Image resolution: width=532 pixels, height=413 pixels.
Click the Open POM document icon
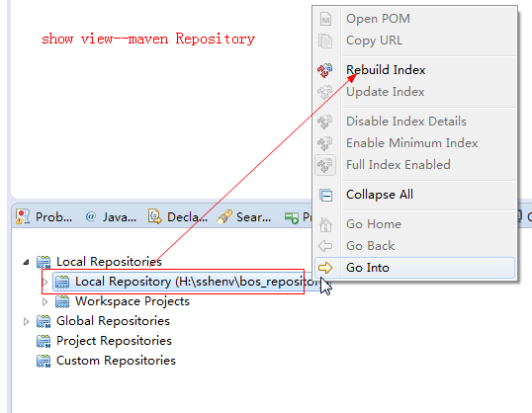point(325,19)
